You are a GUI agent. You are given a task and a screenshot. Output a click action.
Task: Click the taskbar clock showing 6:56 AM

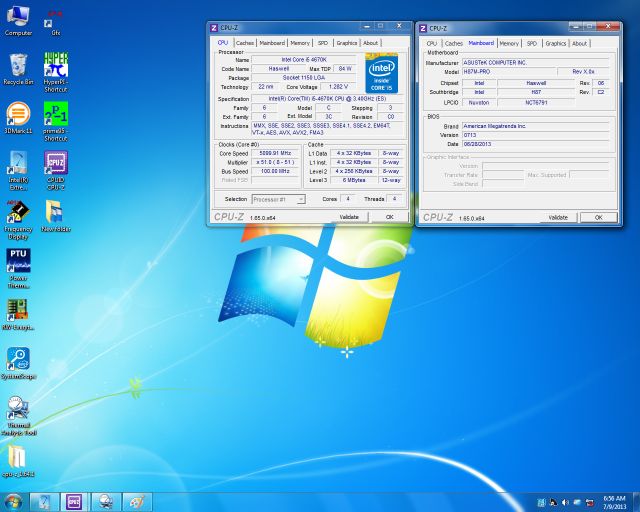click(x=614, y=501)
